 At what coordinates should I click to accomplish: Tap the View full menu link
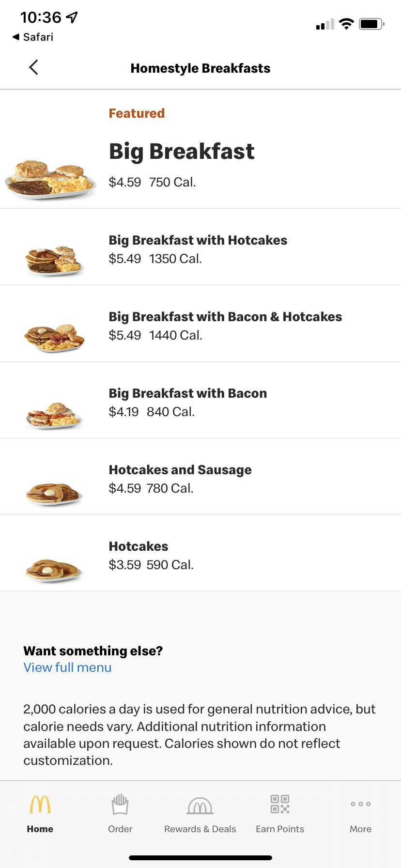(67, 667)
